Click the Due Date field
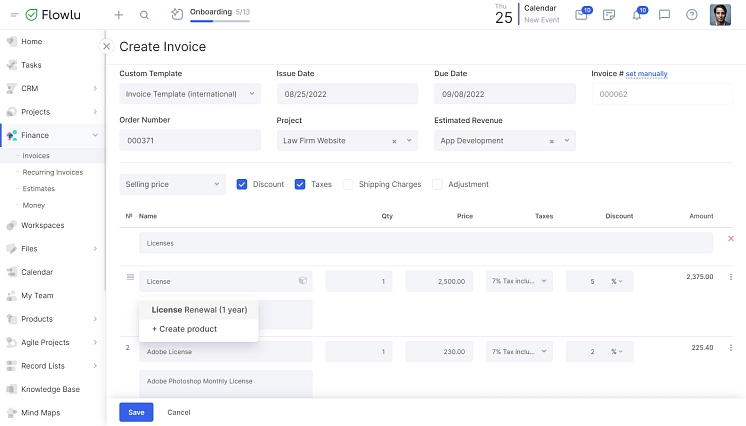 pos(505,94)
